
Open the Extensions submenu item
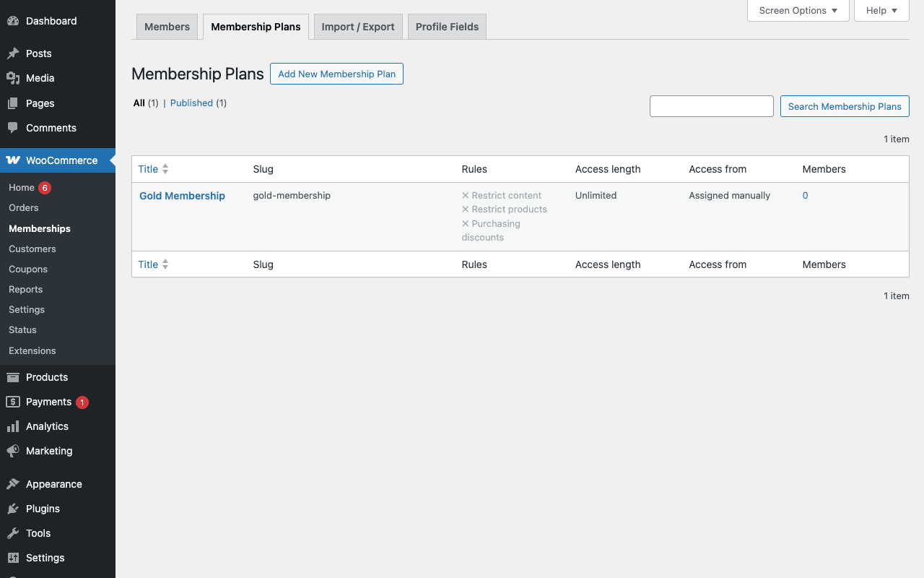(x=32, y=350)
